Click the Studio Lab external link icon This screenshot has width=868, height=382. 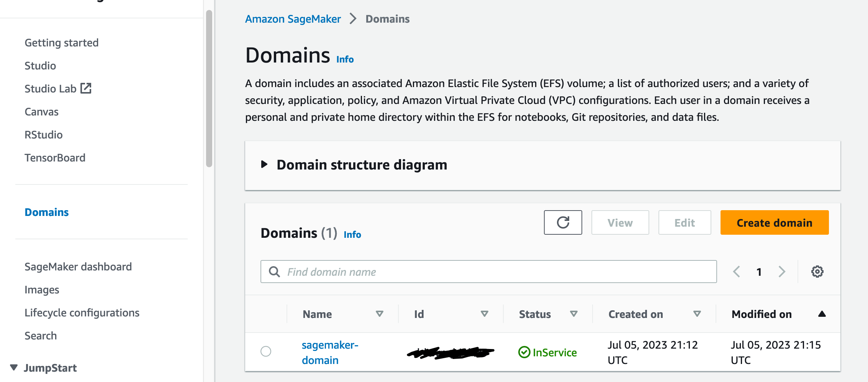[86, 89]
